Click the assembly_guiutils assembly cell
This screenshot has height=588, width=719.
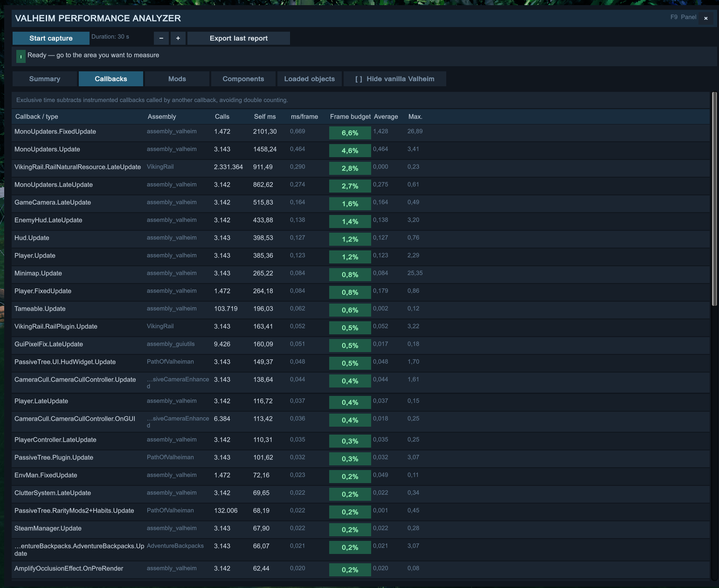[171, 344]
